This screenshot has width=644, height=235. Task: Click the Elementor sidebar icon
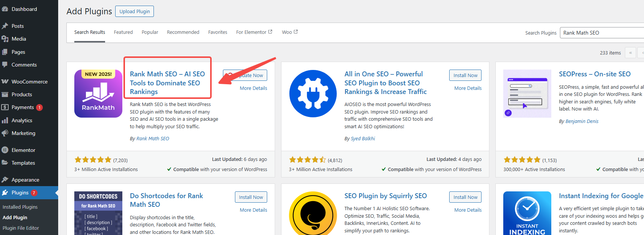tap(5, 150)
